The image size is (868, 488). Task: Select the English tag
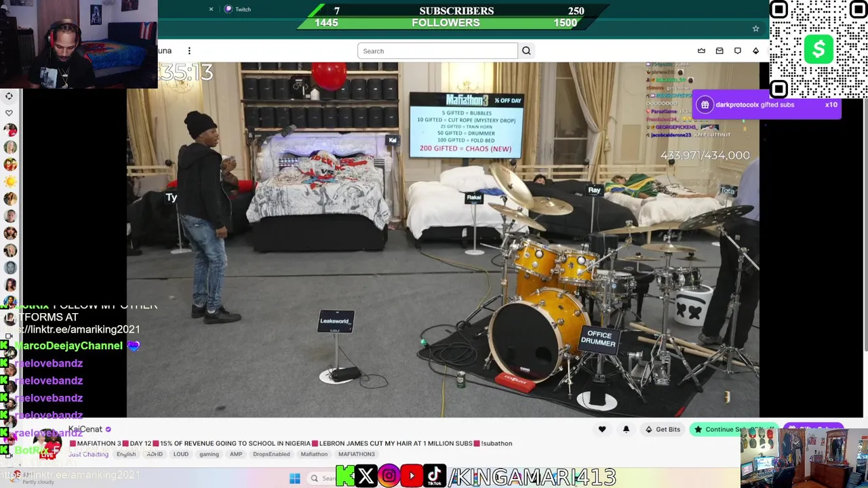(x=126, y=454)
